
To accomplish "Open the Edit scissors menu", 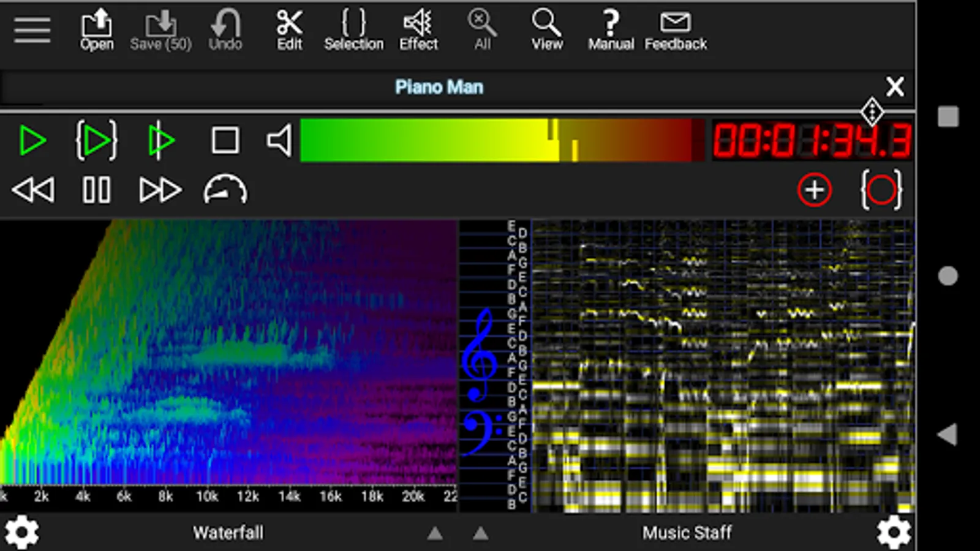I will click(290, 30).
